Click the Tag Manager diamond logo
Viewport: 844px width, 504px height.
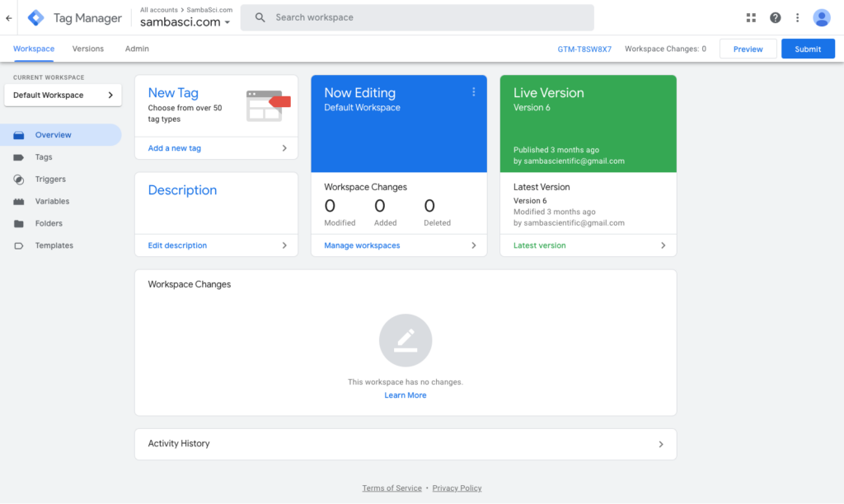coord(36,18)
